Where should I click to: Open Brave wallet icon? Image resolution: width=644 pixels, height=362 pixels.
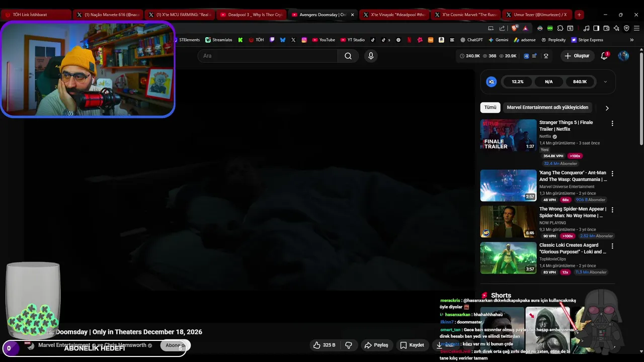[606, 28]
